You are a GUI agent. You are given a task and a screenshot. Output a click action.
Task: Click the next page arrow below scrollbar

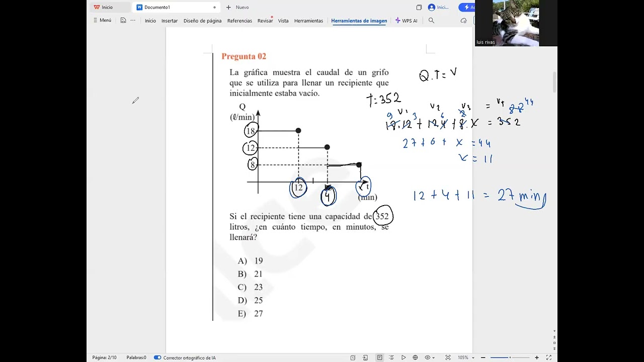point(554,348)
